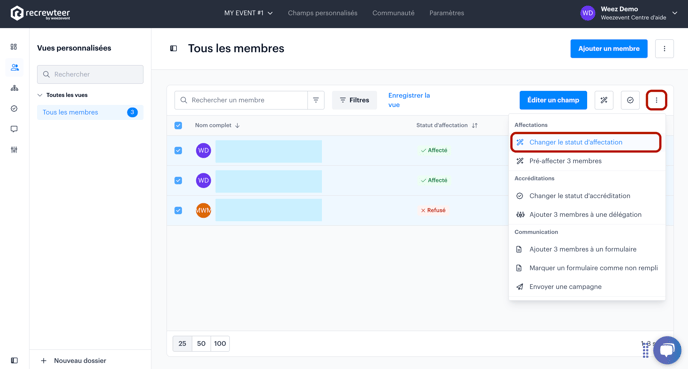Select Pré-affecter 3 membres
The width and height of the screenshot is (688, 369).
(587, 161)
